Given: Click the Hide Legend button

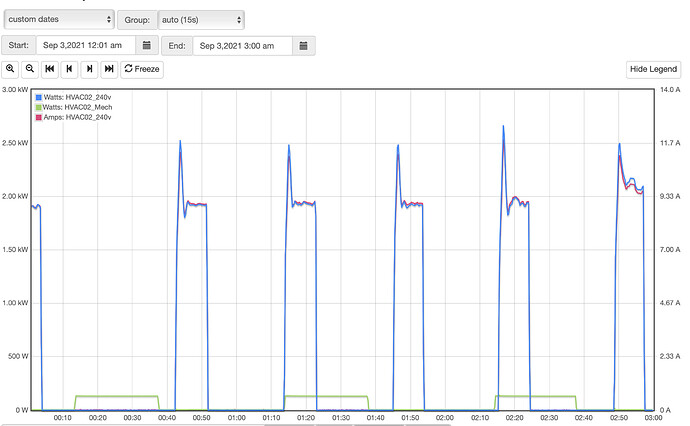Looking at the screenshot, I should (653, 69).
